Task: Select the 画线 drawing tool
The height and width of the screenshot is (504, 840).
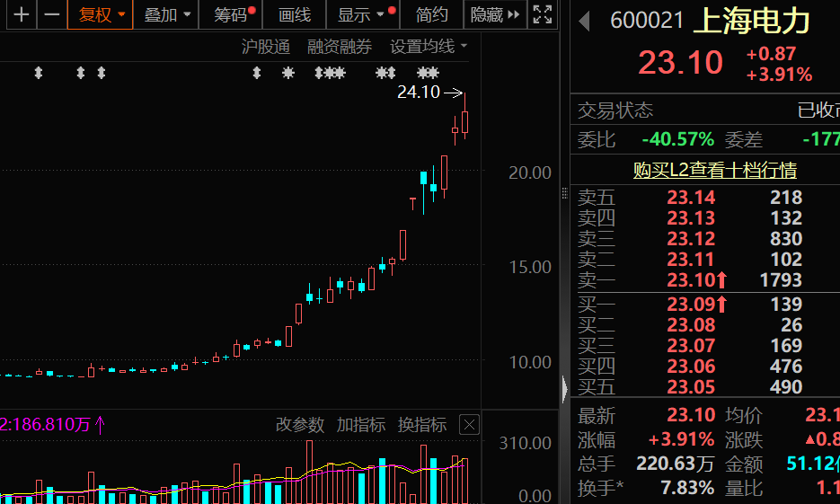Action: pyautogui.click(x=294, y=14)
